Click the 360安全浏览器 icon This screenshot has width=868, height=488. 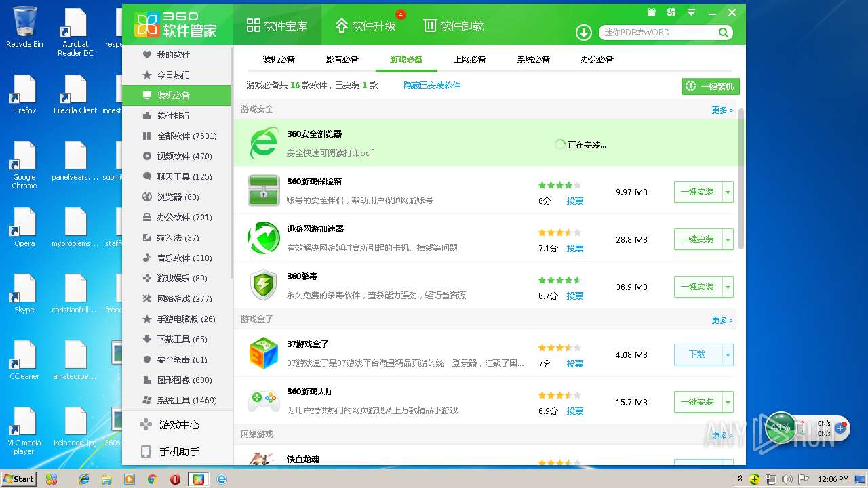click(264, 143)
